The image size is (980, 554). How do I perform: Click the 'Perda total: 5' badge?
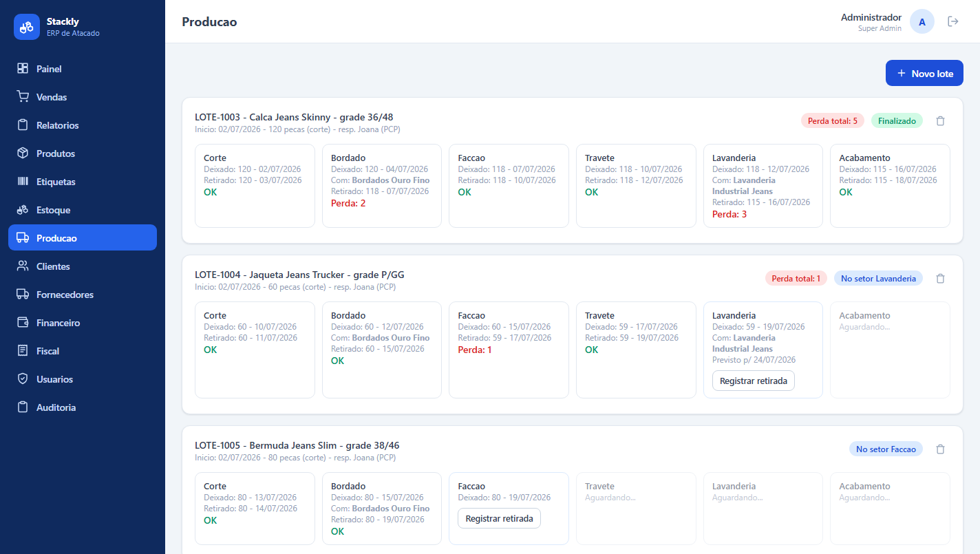click(x=833, y=121)
